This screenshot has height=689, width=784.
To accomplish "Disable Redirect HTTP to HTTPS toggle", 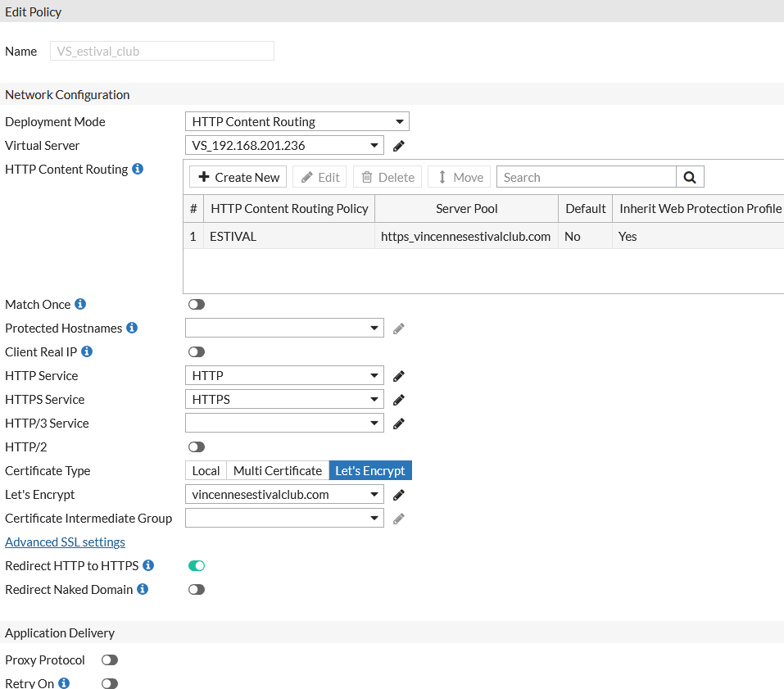I will click(197, 565).
